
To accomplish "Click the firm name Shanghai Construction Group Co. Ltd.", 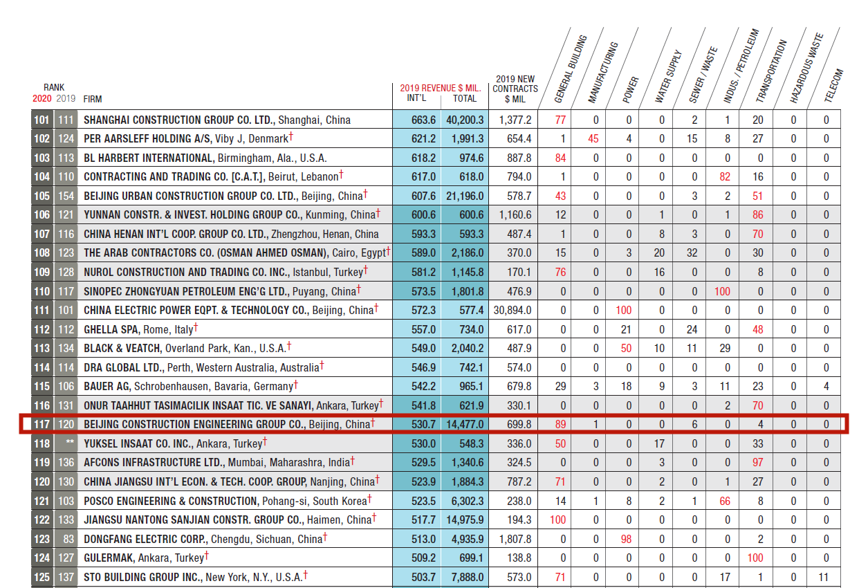I will pyautogui.click(x=179, y=120).
